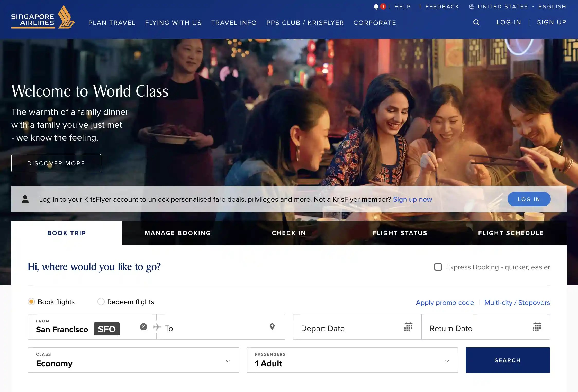
Task: Click the Depart Date field
Action: coord(357,327)
